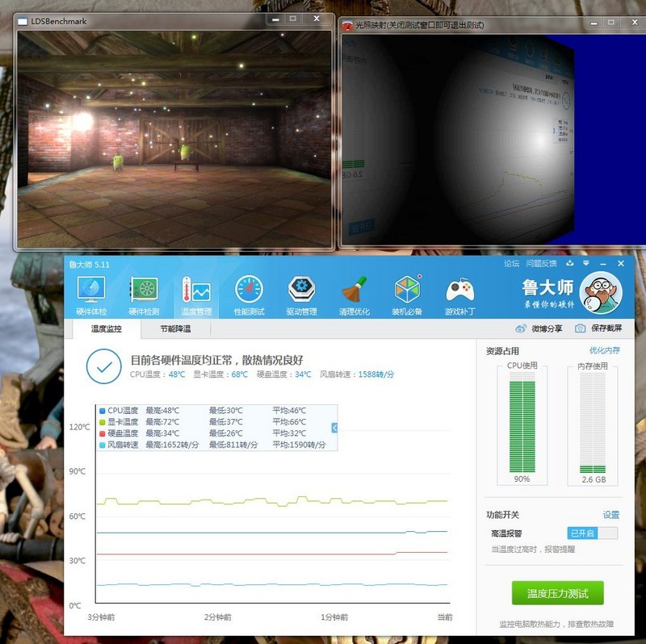Click the green 显卡温度 legend swatch
Viewport: 646px width, 644px height.
coord(103,422)
